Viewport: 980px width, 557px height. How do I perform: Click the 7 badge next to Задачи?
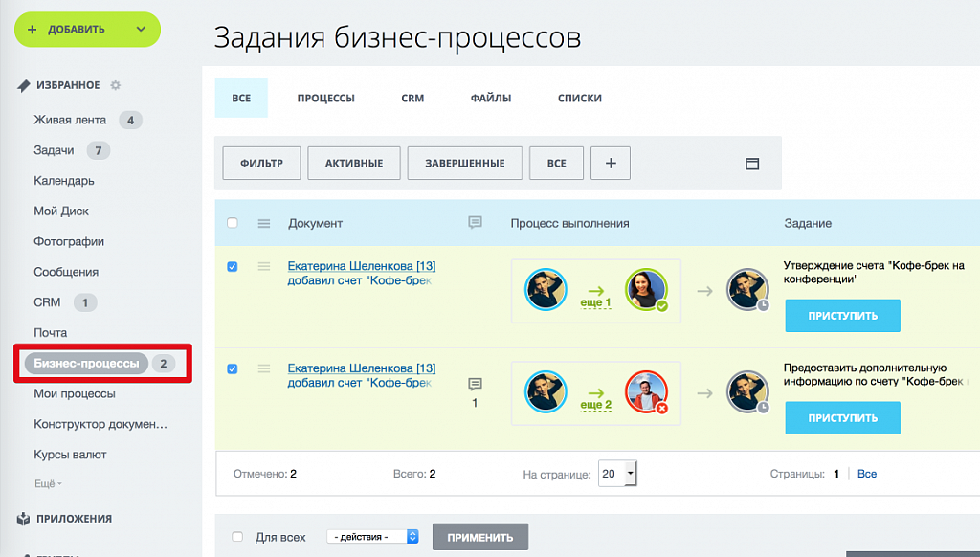point(99,150)
